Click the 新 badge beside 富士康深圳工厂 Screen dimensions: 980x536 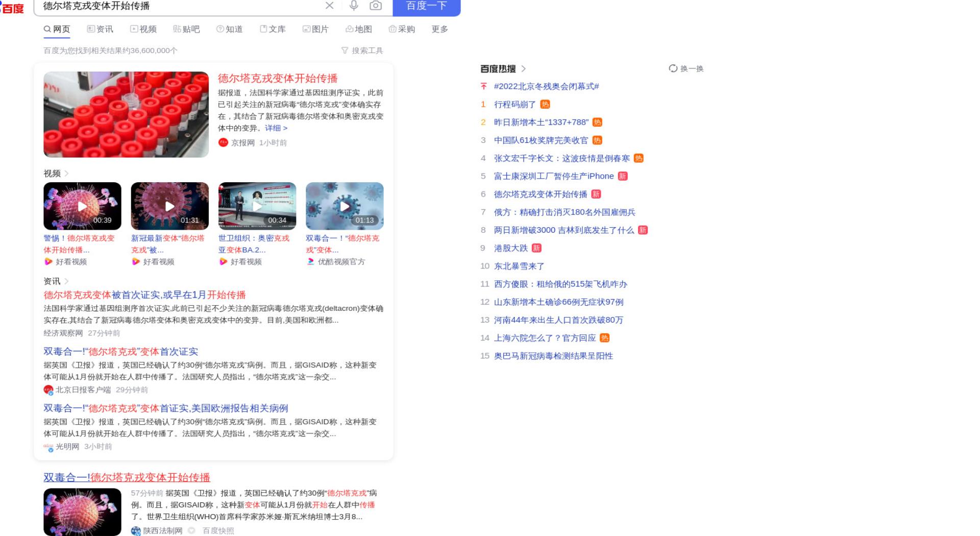623,176
